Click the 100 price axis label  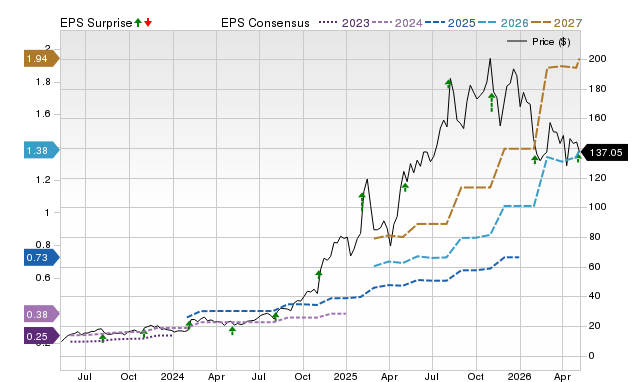coord(598,207)
